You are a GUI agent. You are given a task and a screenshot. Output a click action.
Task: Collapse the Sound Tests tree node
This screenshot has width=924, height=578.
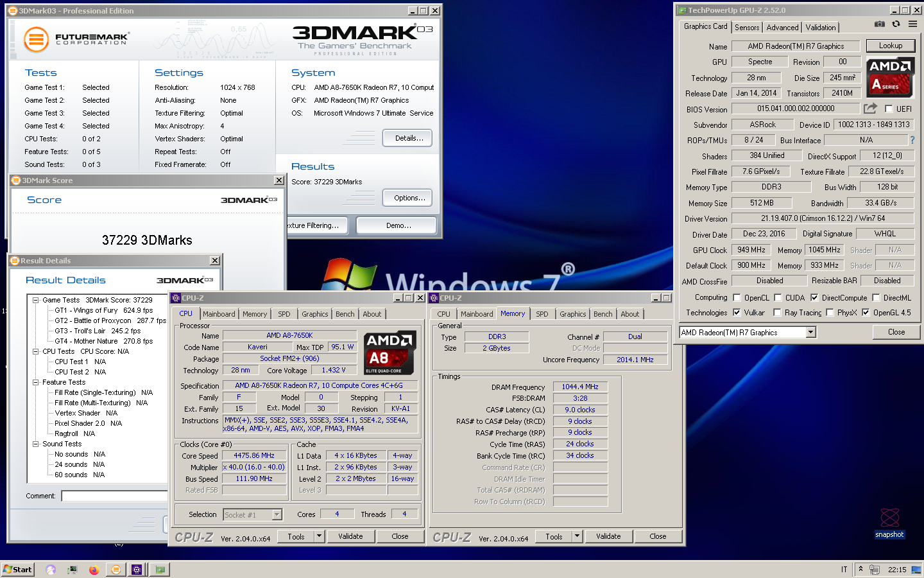(36, 444)
